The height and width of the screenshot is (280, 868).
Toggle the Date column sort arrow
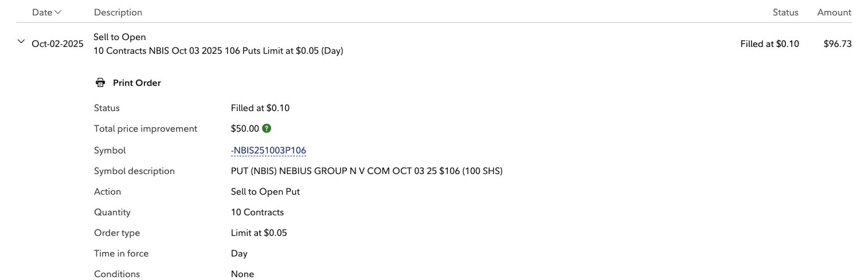pos(58,12)
